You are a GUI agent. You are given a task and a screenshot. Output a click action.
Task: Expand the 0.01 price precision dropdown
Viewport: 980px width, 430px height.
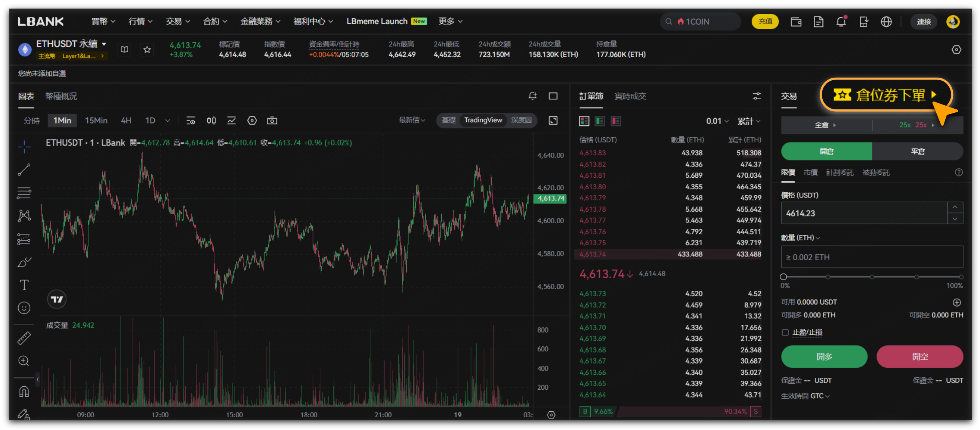pos(717,121)
